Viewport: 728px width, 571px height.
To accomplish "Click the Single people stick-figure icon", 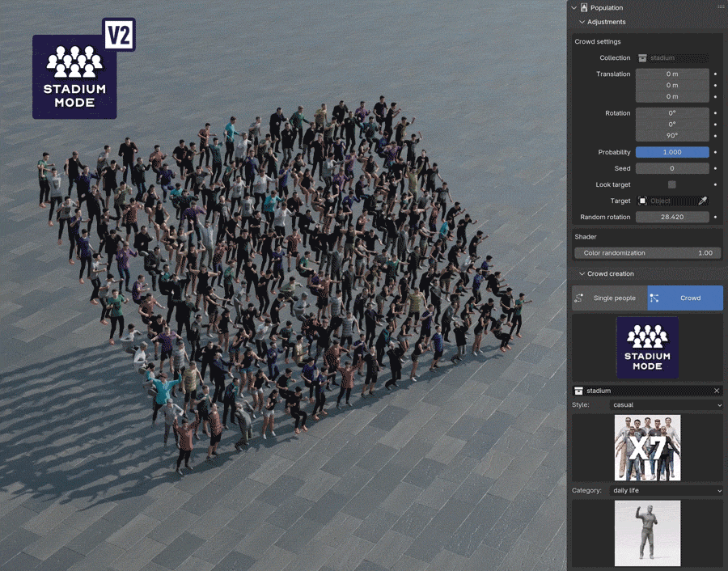I will [580, 298].
